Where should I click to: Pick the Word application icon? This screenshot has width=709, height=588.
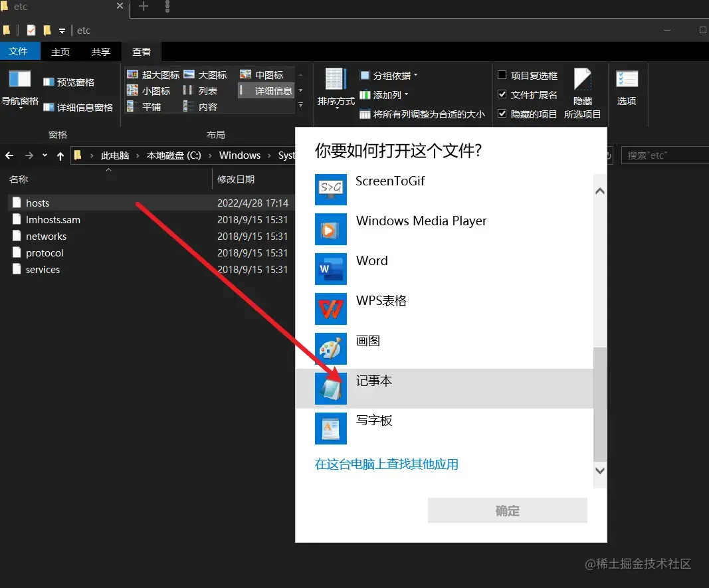330,269
